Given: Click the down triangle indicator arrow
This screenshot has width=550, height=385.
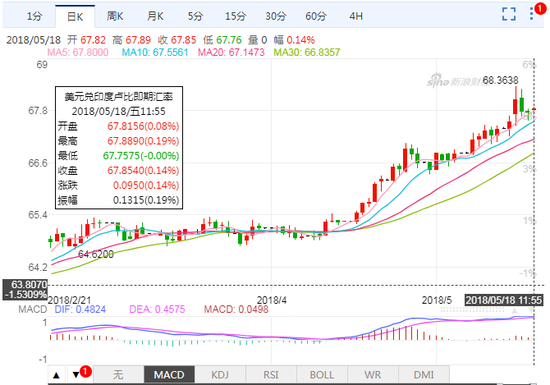Looking at the screenshot, I should (76, 375).
